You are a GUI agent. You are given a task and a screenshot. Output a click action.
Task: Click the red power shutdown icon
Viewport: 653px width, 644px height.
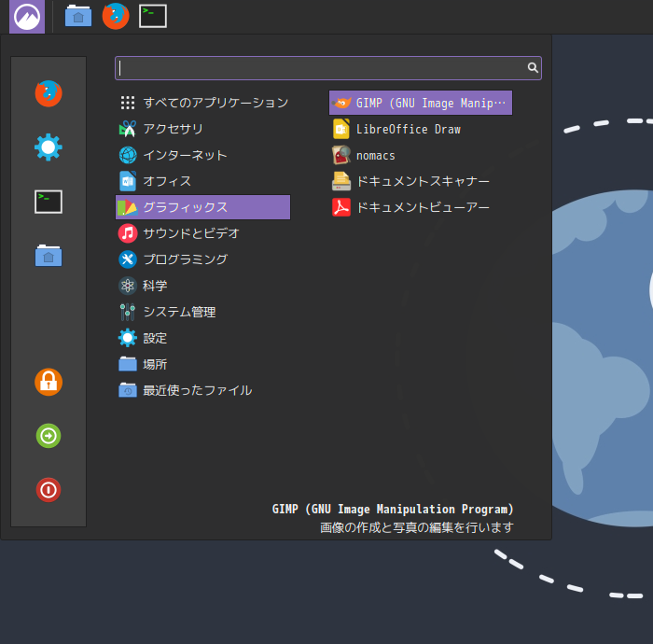tap(49, 490)
